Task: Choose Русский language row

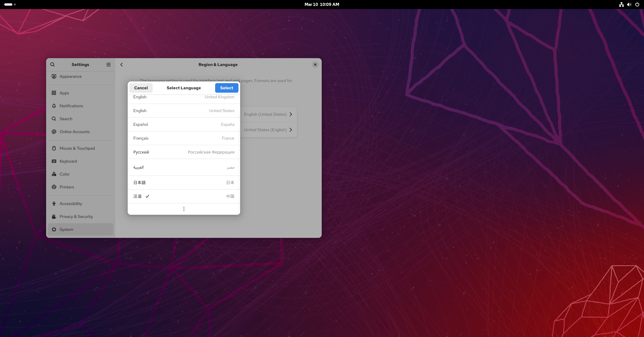Action: click(x=184, y=152)
